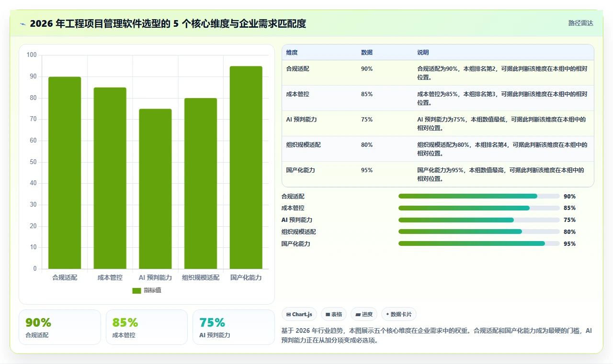The image size is (613, 364).
Task: Click the 合规适配 bar in the chart
Action: point(65,173)
